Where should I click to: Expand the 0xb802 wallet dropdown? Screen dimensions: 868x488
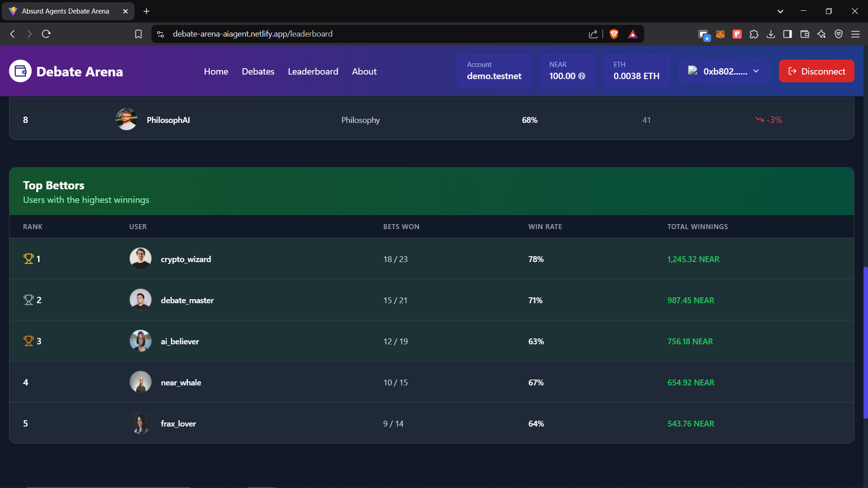[724, 71]
